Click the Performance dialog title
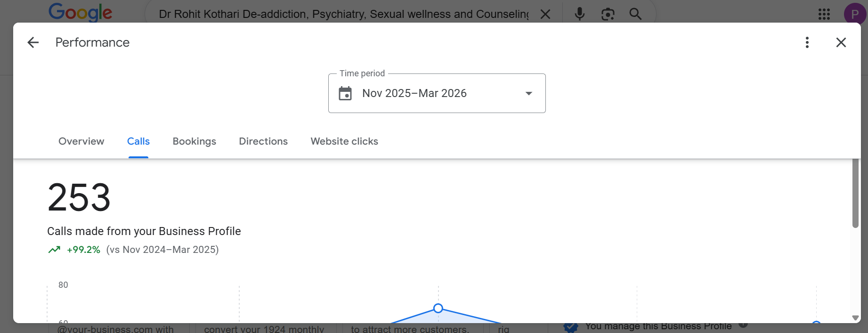868x333 pixels. coord(92,42)
